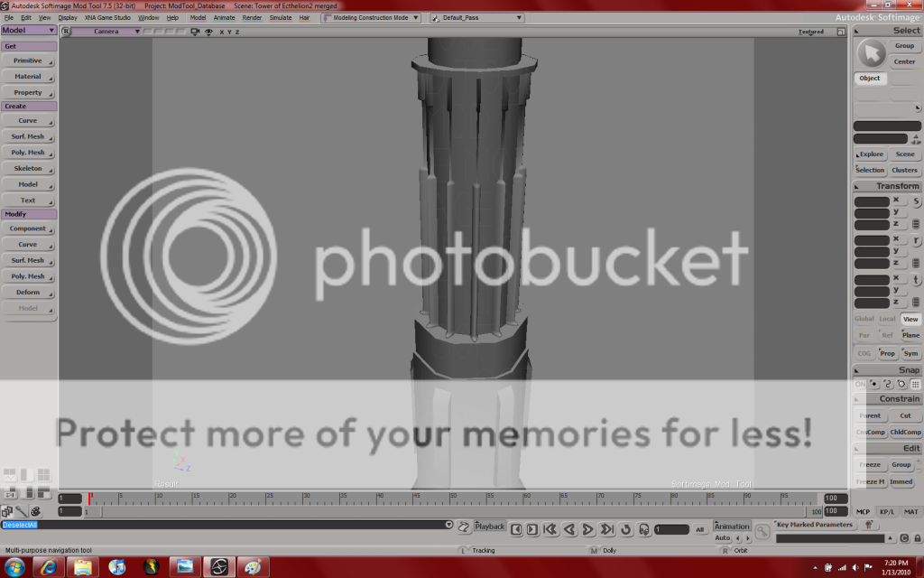Switch to the KP/L tab
924x578 pixels.
(x=887, y=512)
